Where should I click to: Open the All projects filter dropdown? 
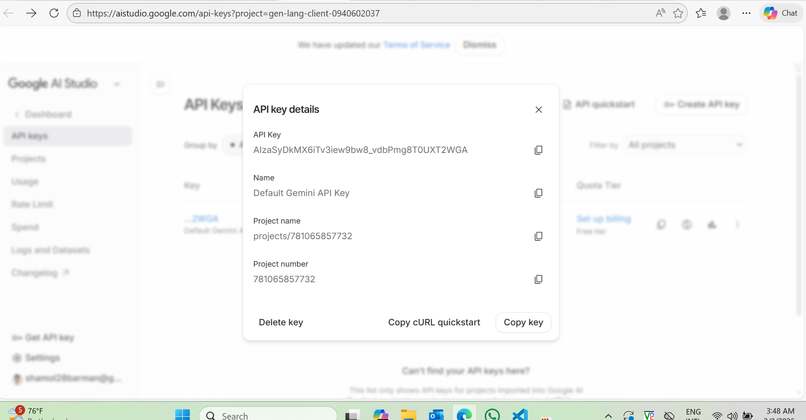pyautogui.click(x=685, y=145)
